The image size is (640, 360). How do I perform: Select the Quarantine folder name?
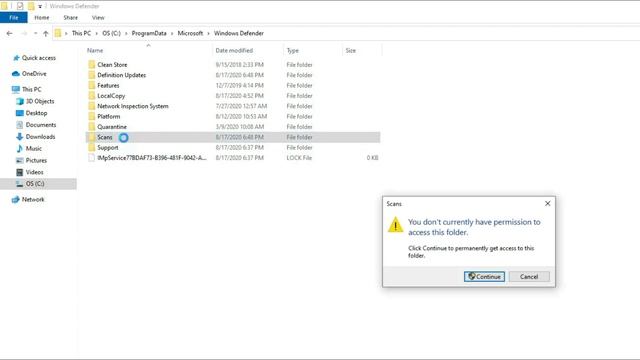pos(112,127)
